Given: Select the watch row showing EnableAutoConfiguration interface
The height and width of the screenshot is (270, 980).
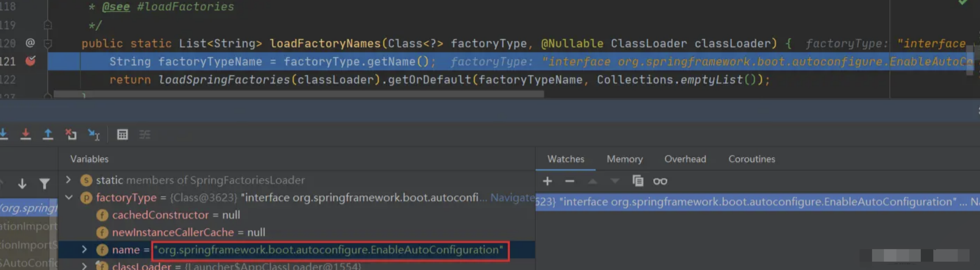Looking at the screenshot, I should (x=757, y=201).
